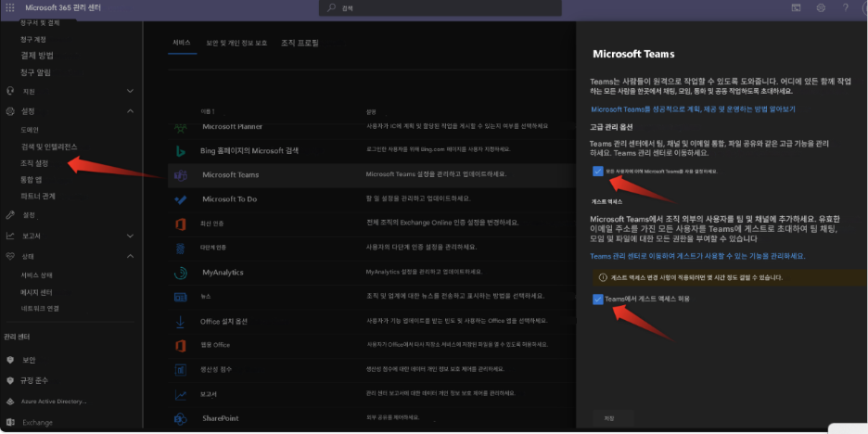The height and width of the screenshot is (434, 868).
Task: Click the fingerprint icon beside 다단계 인증
Action: (x=181, y=248)
